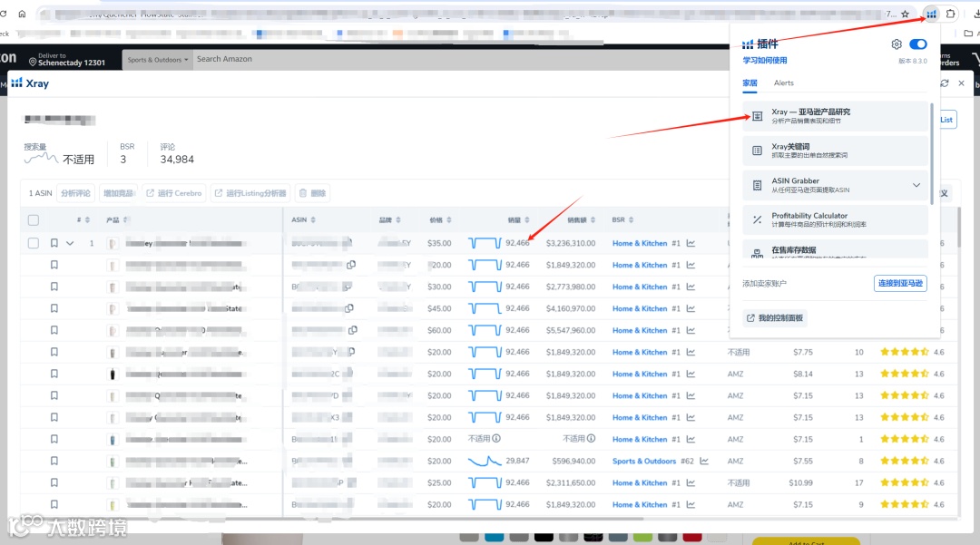
Task: Click the 连接到亚马逊 button
Action: [900, 284]
